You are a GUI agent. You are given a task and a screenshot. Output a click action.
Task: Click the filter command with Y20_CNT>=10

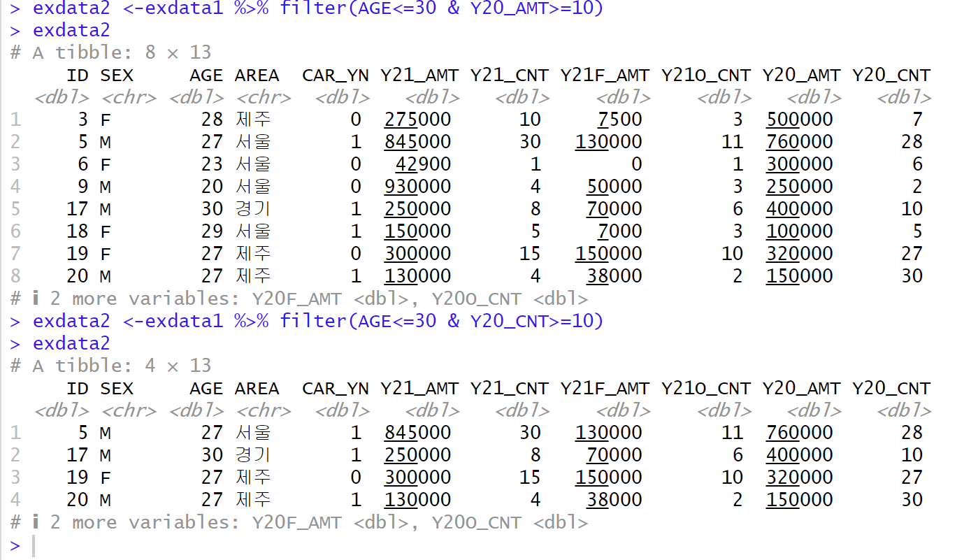pyautogui.click(x=317, y=321)
